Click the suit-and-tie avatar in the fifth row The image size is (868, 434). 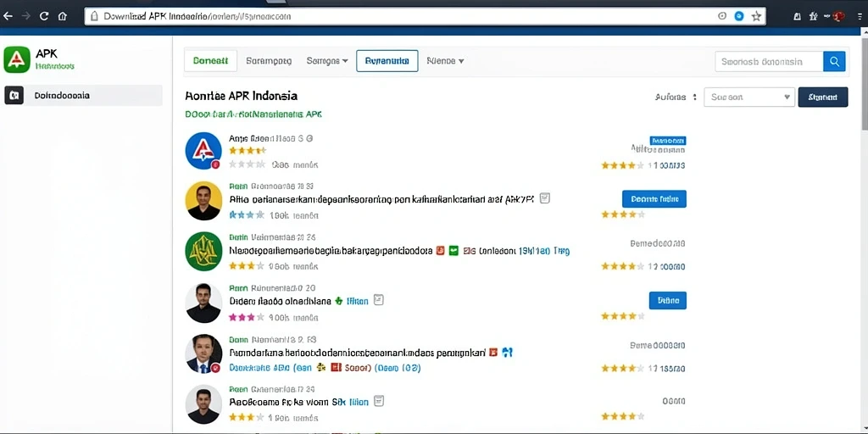click(x=203, y=353)
